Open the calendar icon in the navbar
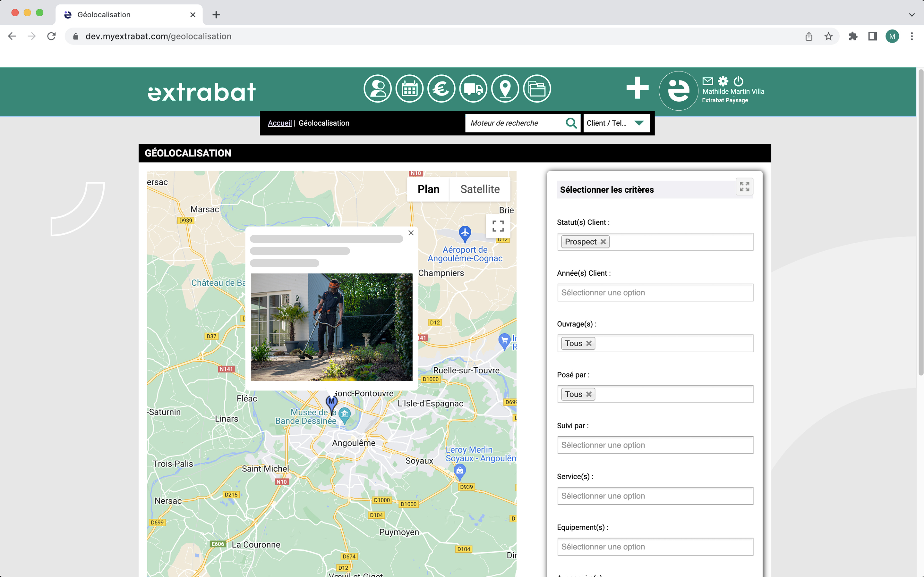Image resolution: width=924 pixels, height=577 pixels. click(x=410, y=88)
